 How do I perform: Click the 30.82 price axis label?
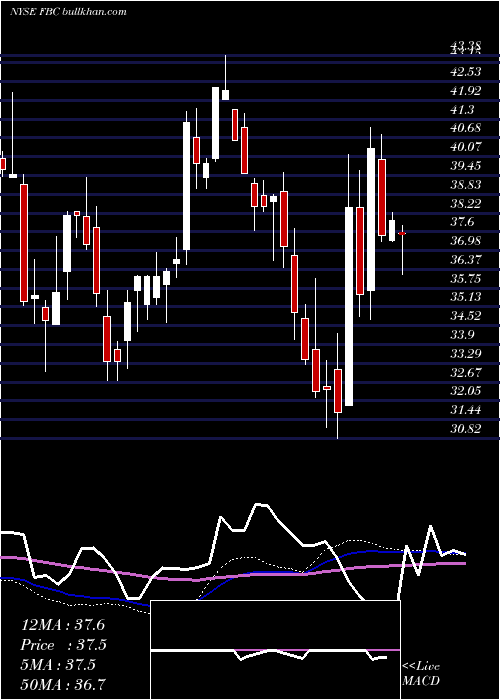[x=466, y=429]
